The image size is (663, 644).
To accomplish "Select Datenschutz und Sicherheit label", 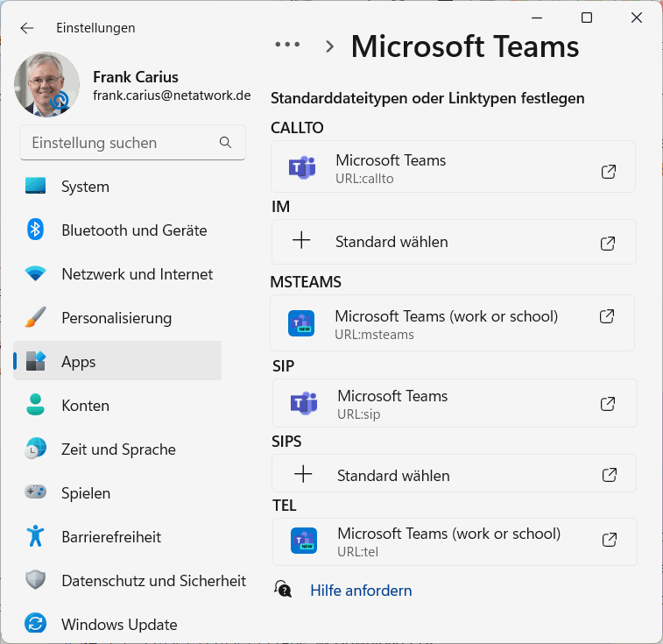I will pos(153,581).
